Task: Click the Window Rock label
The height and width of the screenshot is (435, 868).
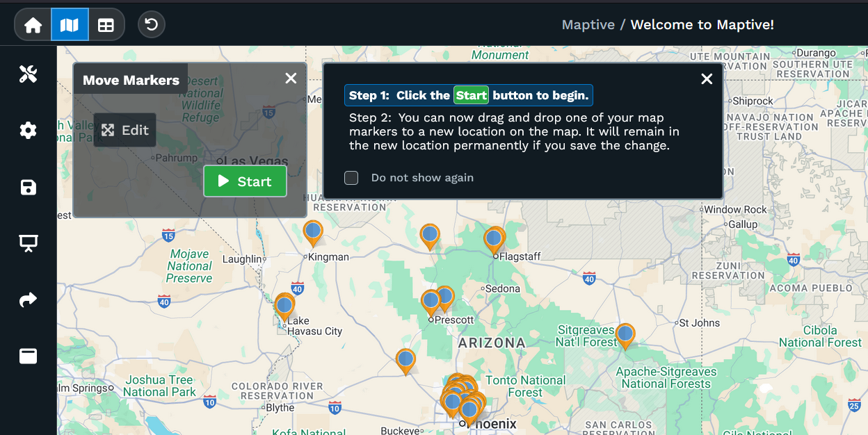Action: tap(735, 209)
